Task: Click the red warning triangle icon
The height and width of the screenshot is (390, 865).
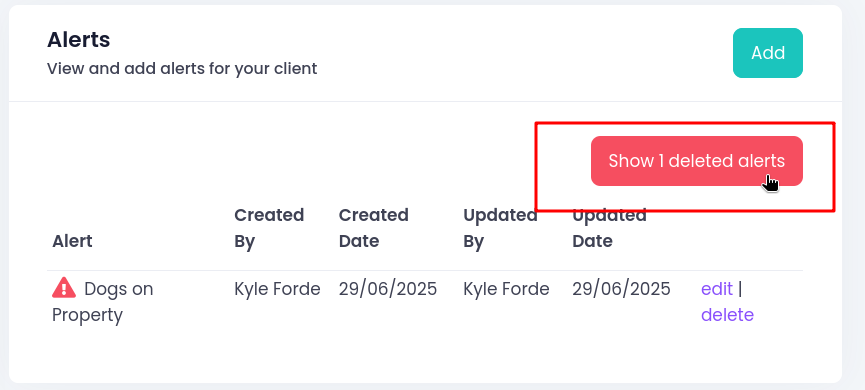Action: click(x=63, y=287)
